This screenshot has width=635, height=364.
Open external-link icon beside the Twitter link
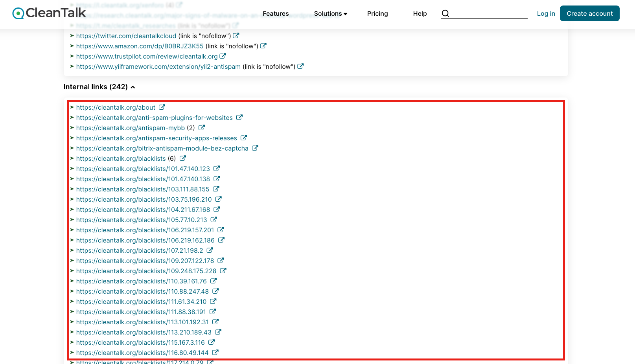(x=236, y=35)
